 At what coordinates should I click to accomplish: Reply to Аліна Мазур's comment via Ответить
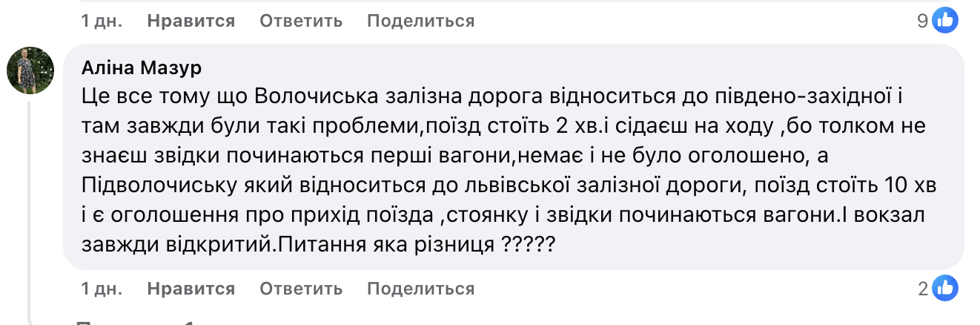click(301, 289)
